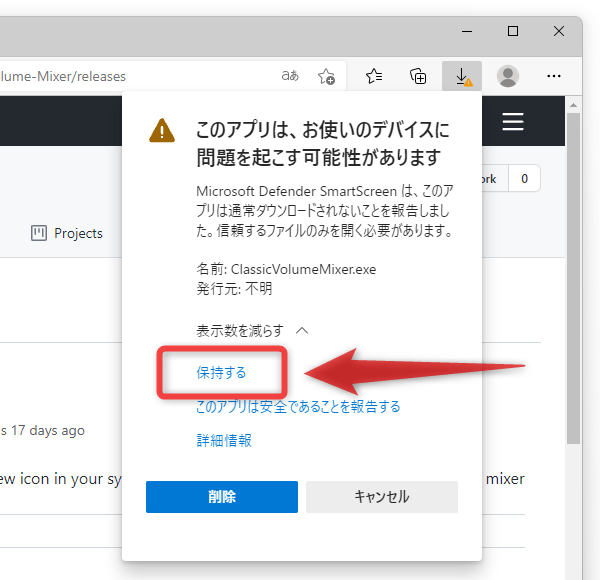The height and width of the screenshot is (580, 600).
Task: Click the address bar URL text
Action: click(63, 76)
